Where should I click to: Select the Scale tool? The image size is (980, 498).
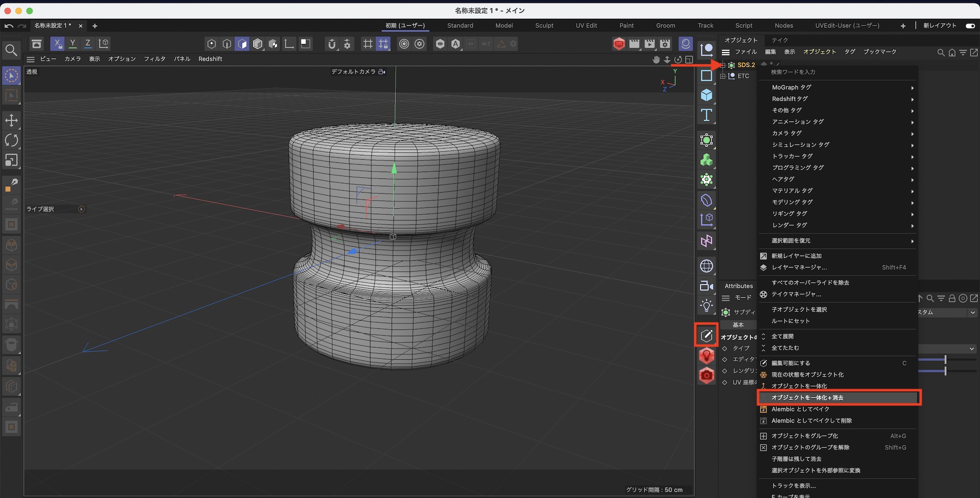[11, 160]
